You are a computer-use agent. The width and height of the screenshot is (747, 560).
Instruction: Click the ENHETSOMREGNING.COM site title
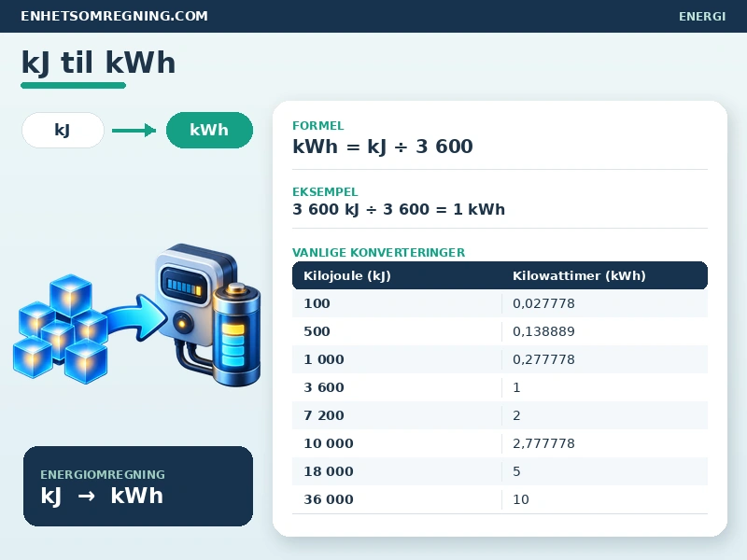click(x=114, y=16)
